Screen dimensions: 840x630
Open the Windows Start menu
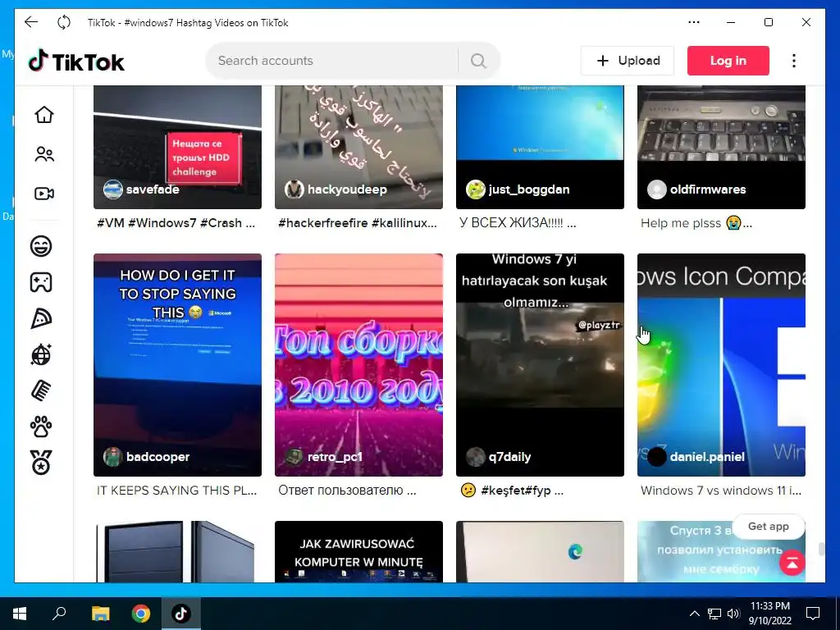(x=20, y=614)
